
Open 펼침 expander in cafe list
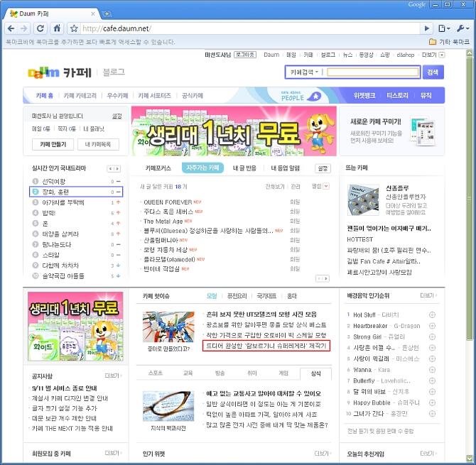tap(326, 186)
